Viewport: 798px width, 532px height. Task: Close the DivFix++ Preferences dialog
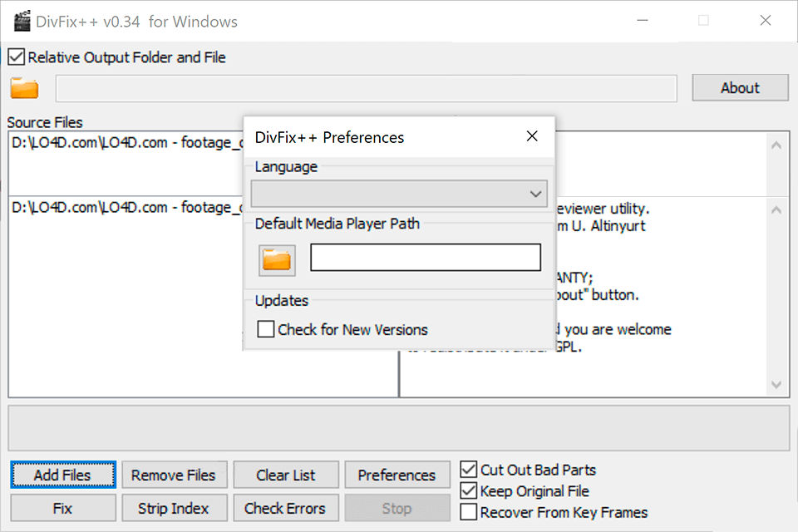[532, 136]
